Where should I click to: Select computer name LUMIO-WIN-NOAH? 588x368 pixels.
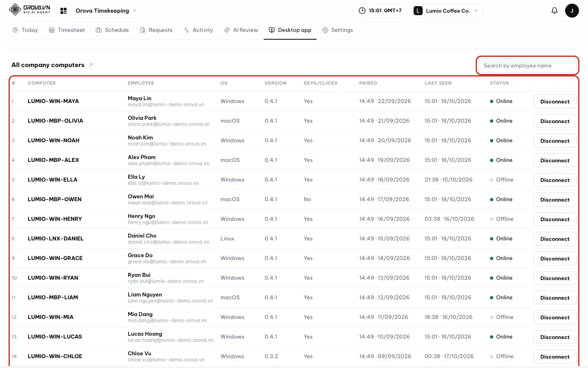point(53,140)
